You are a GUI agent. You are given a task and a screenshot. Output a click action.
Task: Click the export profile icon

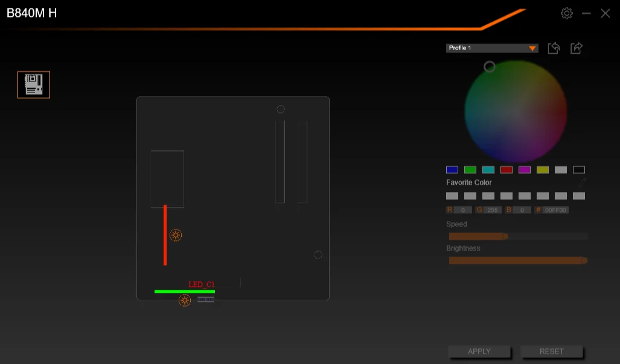pyautogui.click(x=577, y=48)
